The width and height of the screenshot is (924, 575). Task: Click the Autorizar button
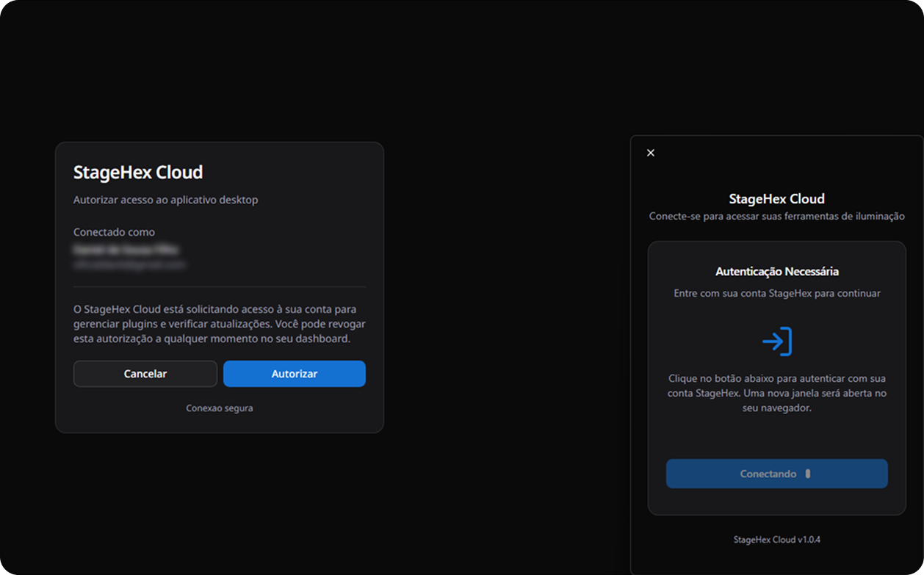(x=294, y=374)
